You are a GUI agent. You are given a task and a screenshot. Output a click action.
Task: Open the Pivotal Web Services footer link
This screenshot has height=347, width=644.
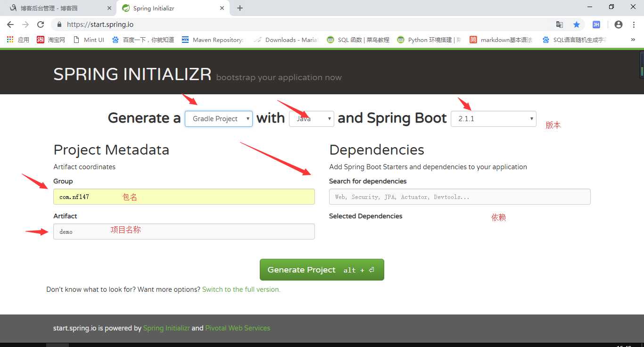pyautogui.click(x=238, y=328)
